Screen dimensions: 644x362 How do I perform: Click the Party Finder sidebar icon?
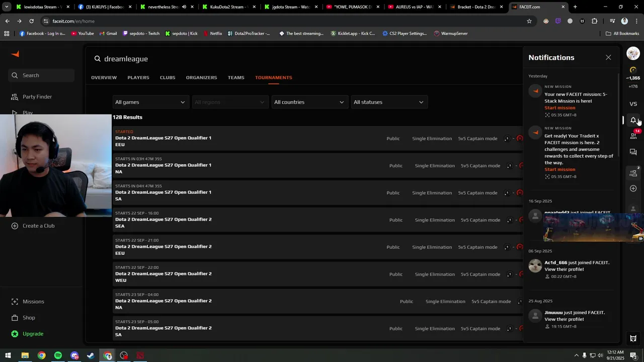(15, 97)
